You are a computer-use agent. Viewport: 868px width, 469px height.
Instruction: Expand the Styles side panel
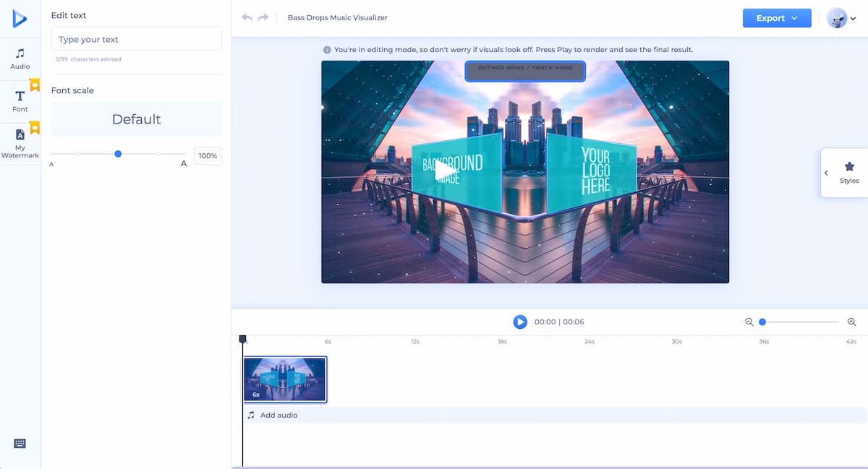point(826,173)
